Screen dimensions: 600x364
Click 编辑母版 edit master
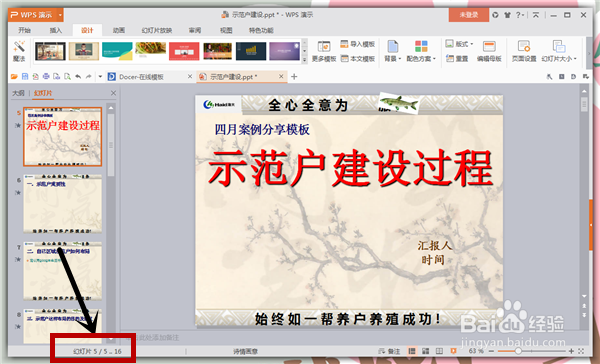pos(489,51)
